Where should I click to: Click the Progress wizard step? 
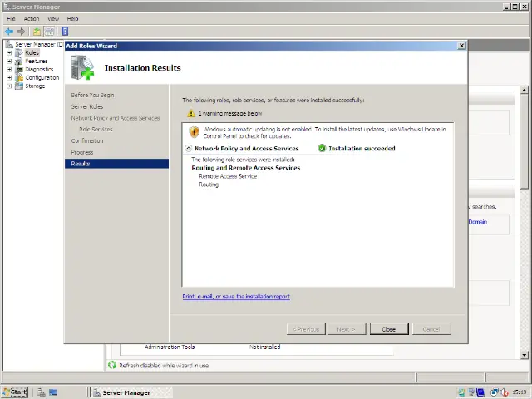pyautogui.click(x=82, y=153)
